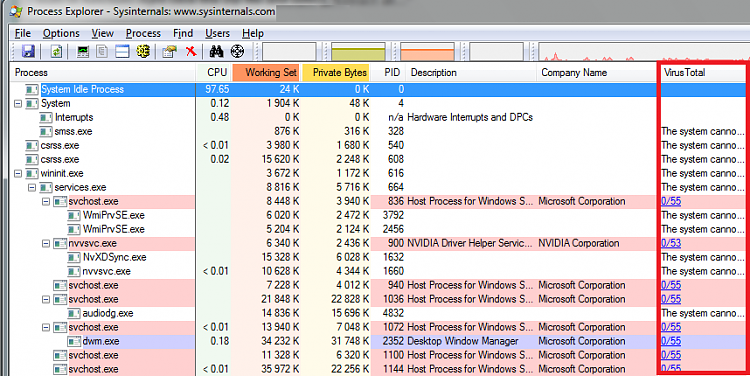Click the olive commit history mini graph
750x376 pixels.
[358, 51]
